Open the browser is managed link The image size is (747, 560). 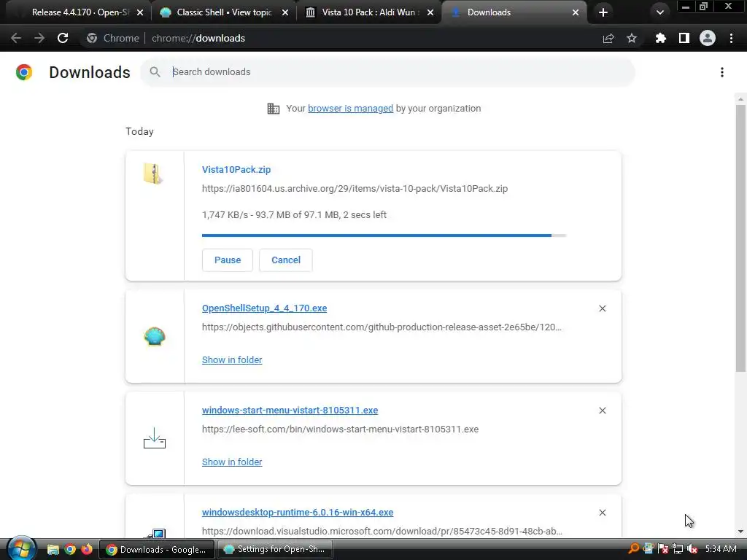click(x=351, y=109)
